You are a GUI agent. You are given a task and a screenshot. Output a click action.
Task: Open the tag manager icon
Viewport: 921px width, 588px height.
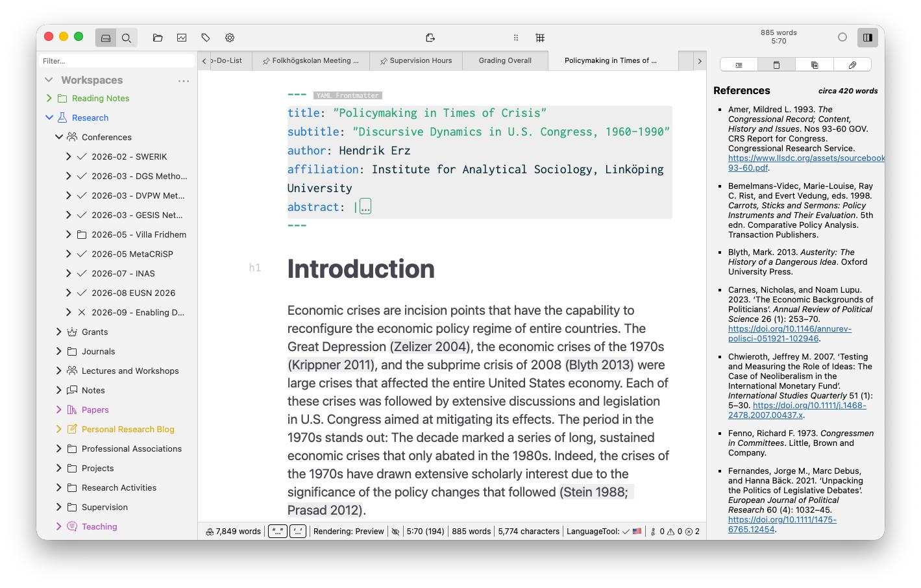click(x=206, y=38)
